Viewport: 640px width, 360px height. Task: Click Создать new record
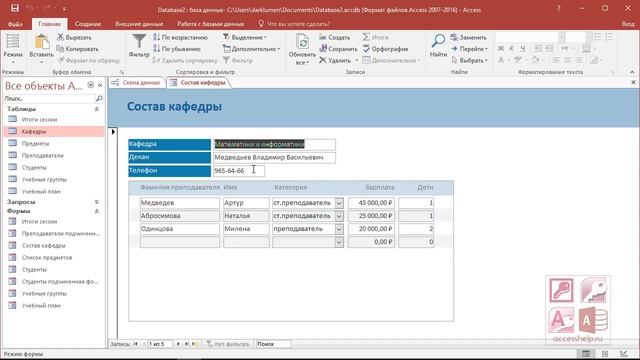coord(335,37)
